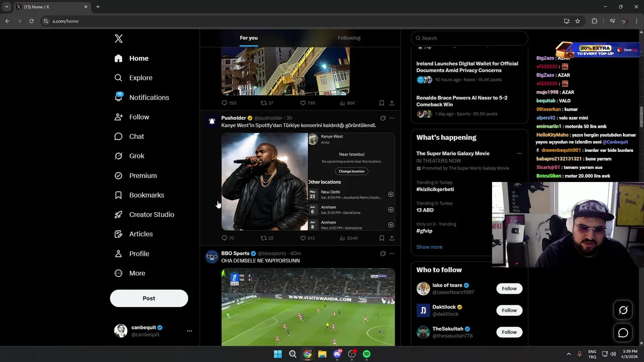Viewport: 644px width, 362px height.
Task: Open Creator Studio
Action: (144, 215)
